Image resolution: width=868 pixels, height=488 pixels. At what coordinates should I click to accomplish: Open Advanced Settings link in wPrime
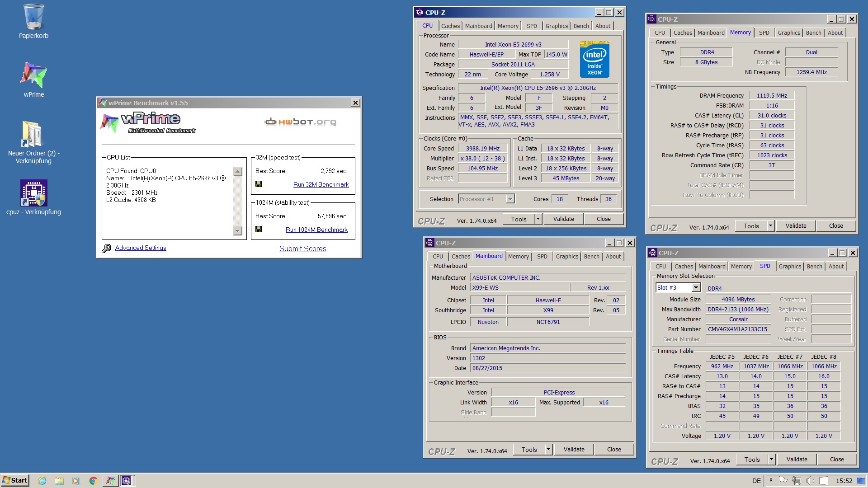(x=141, y=248)
